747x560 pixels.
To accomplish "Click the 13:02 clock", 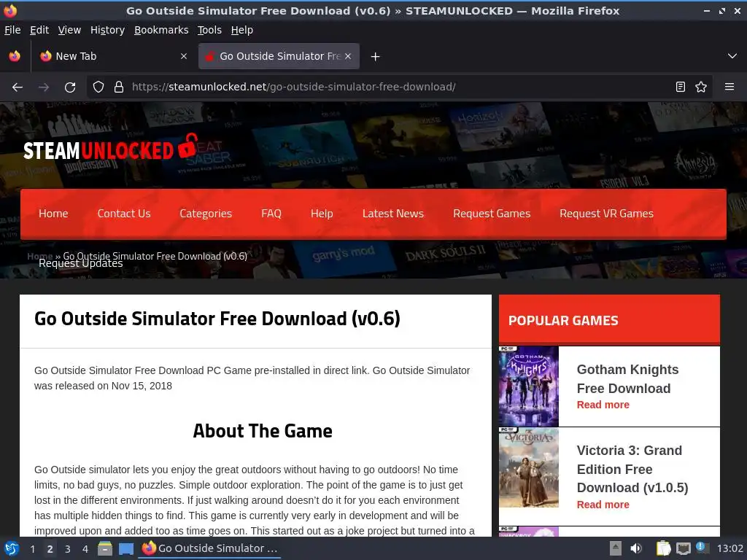I will coord(729,548).
